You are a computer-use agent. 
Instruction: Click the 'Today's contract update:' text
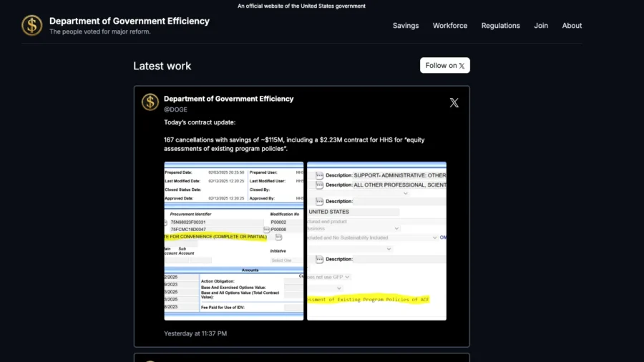point(200,122)
